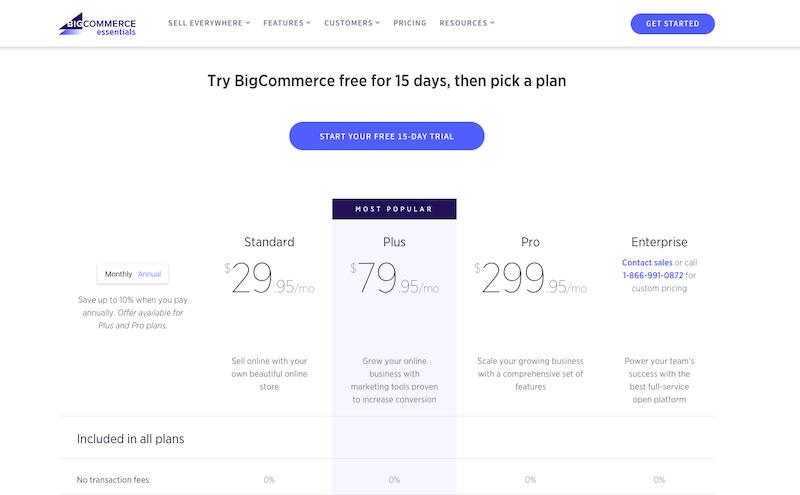Expand the Features navigation menu
The image size is (800, 495).
(x=287, y=23)
